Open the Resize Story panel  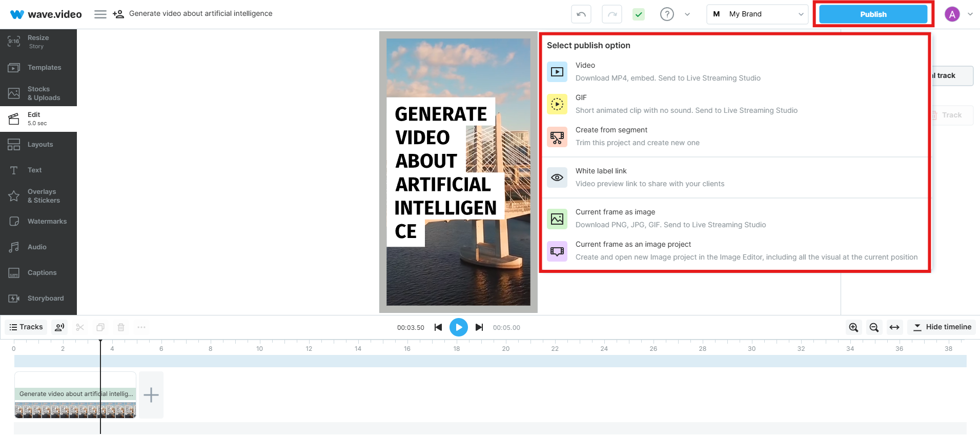pos(38,42)
